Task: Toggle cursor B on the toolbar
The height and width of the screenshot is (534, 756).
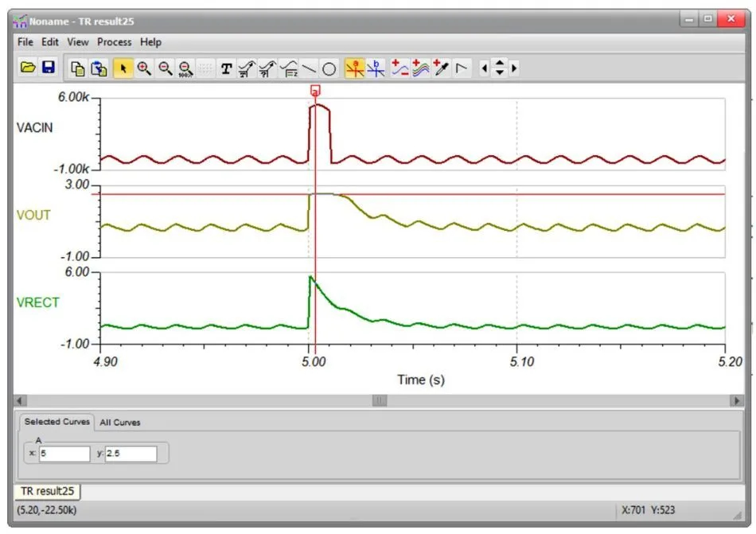Action: tap(376, 68)
